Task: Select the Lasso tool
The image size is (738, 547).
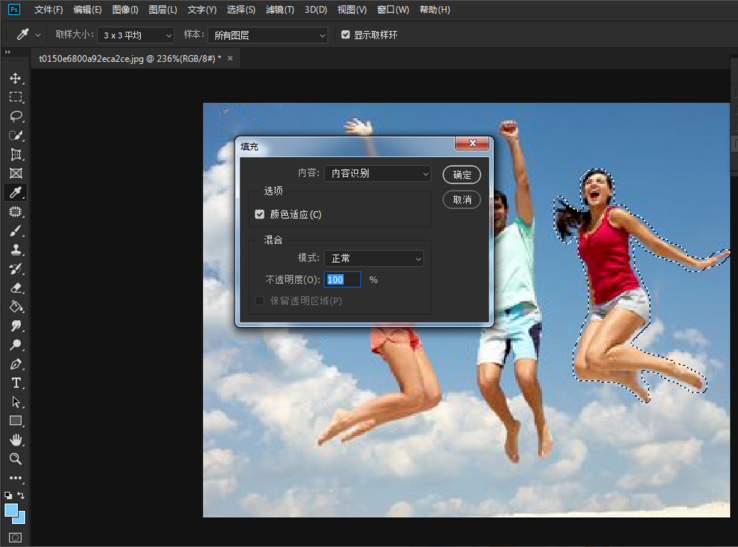Action: tap(16, 116)
